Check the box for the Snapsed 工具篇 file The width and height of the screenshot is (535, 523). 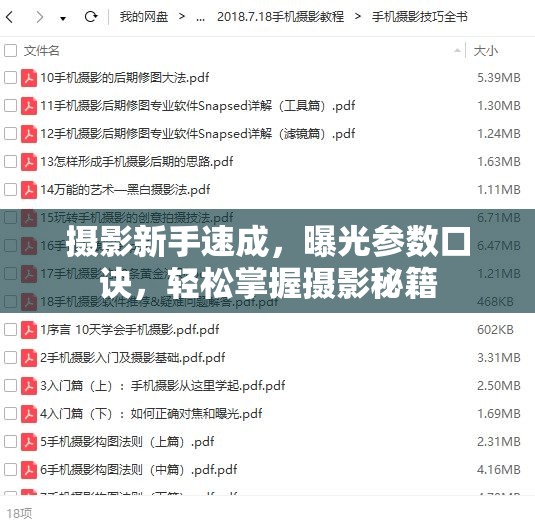10,105
